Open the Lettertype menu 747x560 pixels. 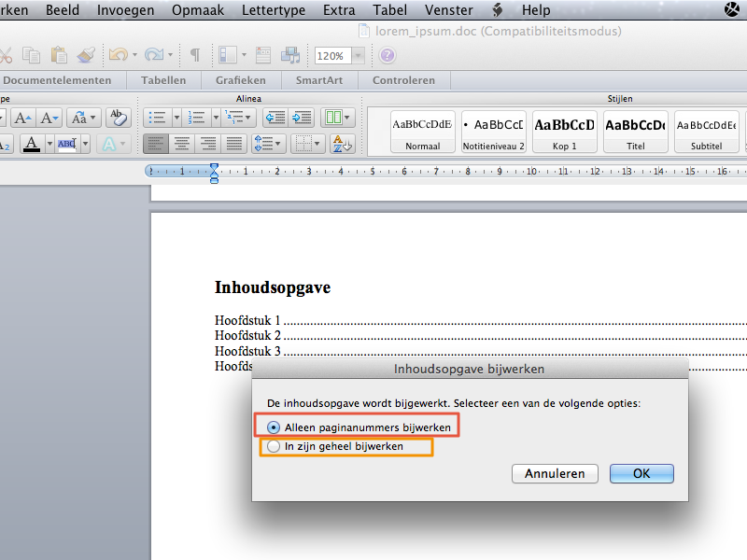click(x=274, y=10)
